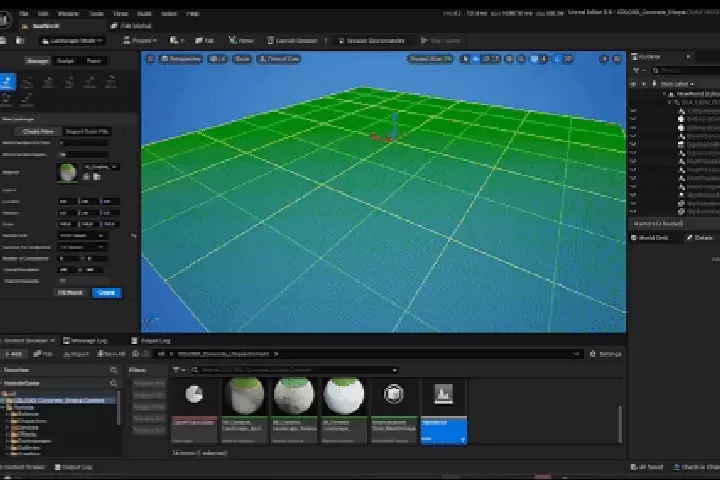Open the Build menu
The width and height of the screenshot is (720, 480).
[144, 13]
